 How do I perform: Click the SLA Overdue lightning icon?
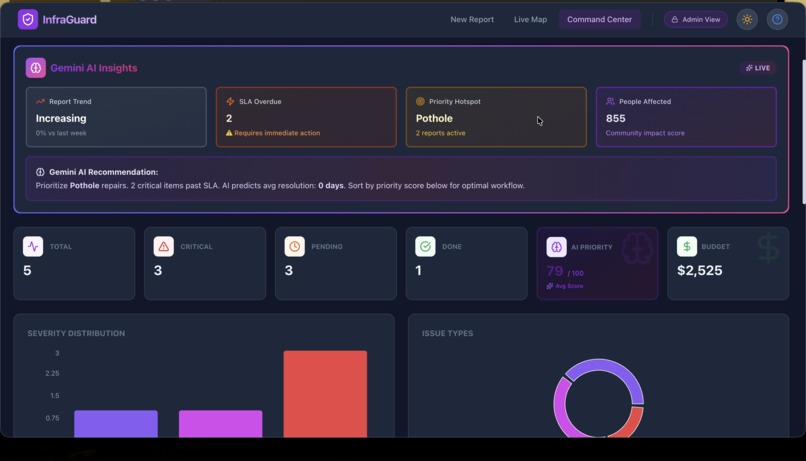point(230,101)
